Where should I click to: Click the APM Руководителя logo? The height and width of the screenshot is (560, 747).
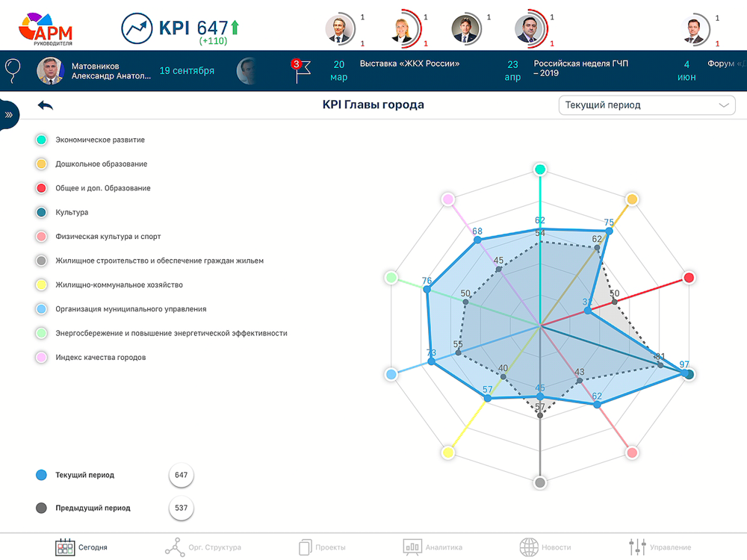46,29
